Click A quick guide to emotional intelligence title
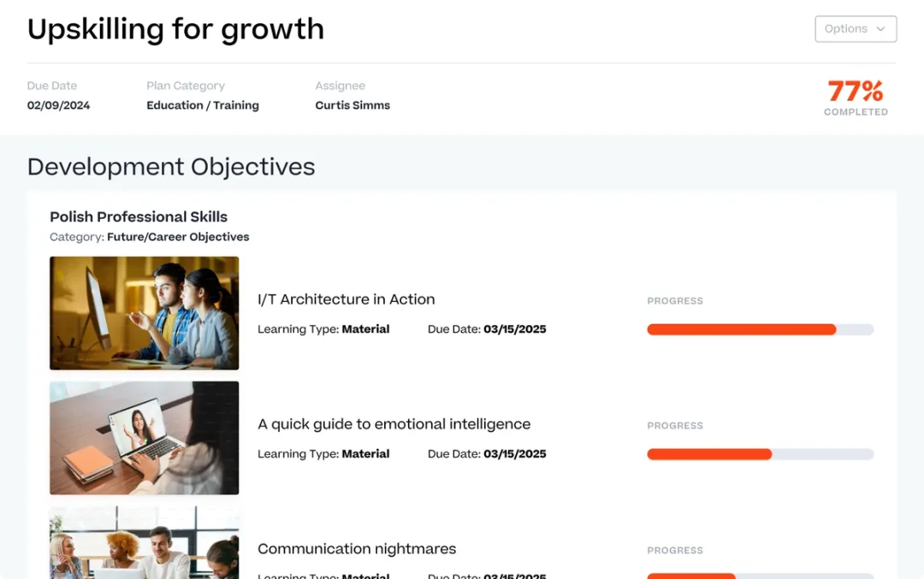This screenshot has width=924, height=579. click(x=394, y=424)
